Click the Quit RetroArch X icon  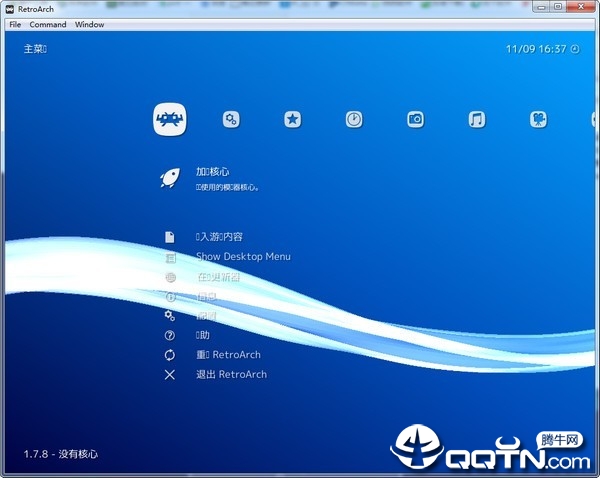coord(170,375)
